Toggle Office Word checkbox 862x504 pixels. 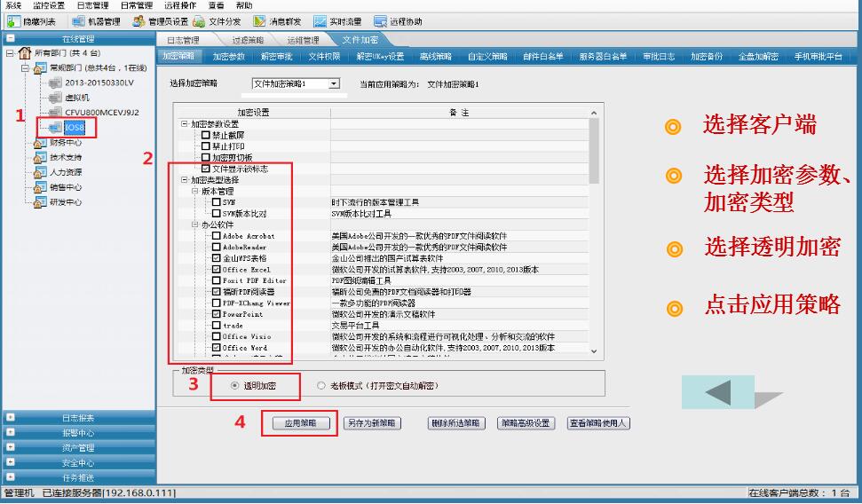[x=216, y=347]
